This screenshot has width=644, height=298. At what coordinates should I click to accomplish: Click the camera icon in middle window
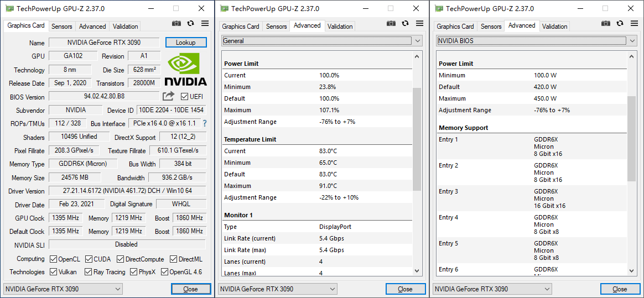point(391,23)
